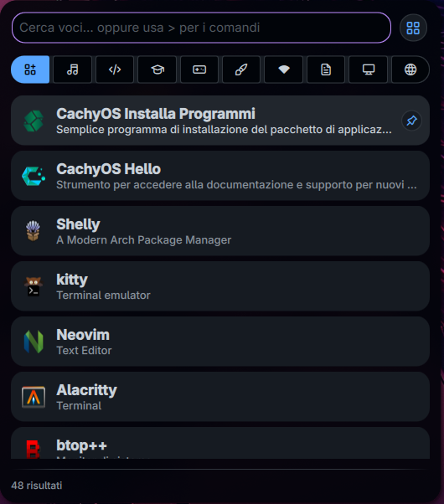Show the games controller category
The width and height of the screenshot is (444, 504).
click(199, 69)
